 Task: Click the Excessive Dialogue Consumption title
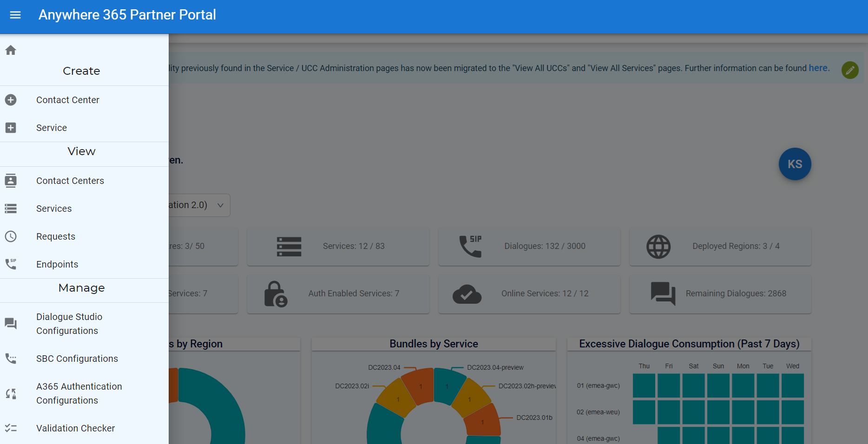689,344
